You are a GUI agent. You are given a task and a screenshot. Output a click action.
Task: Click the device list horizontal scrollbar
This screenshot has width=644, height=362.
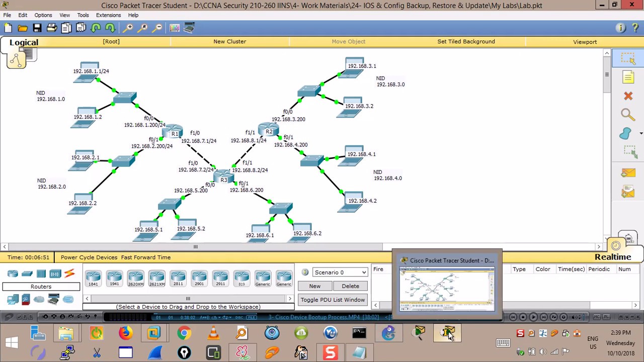(x=188, y=299)
